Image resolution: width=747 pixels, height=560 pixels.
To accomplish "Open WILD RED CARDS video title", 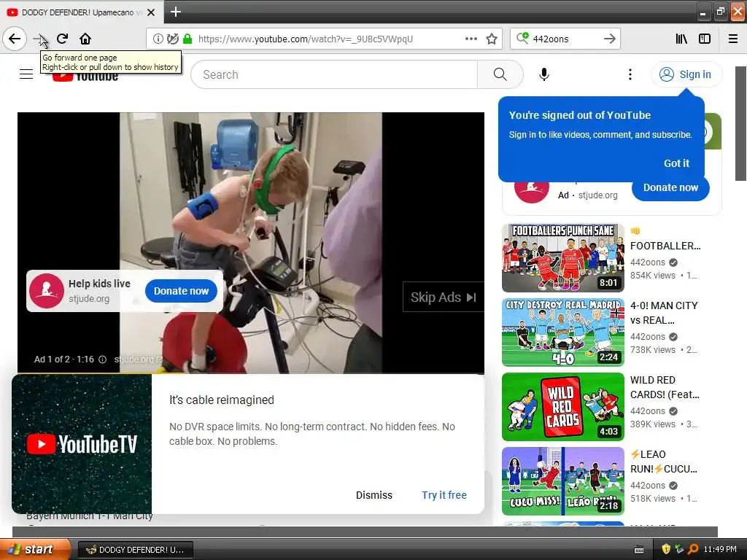I will click(x=665, y=387).
